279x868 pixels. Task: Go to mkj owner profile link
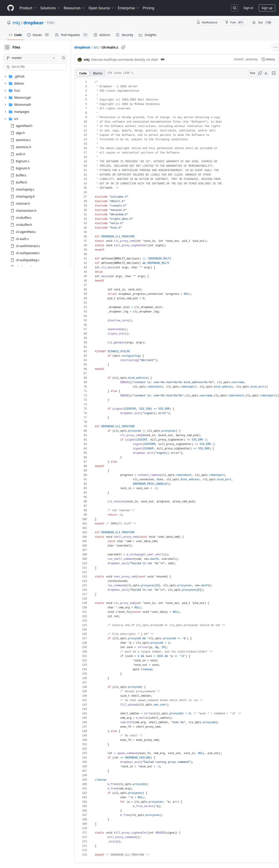(x=16, y=23)
